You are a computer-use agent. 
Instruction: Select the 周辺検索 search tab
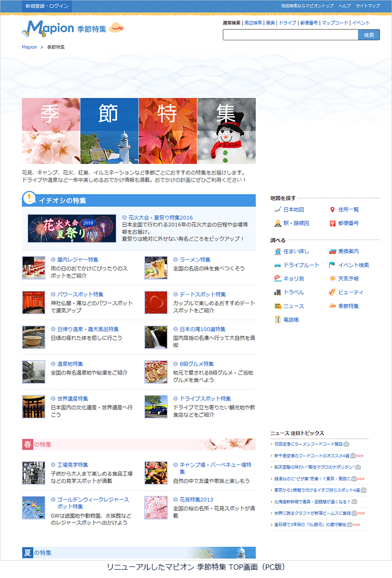tap(253, 23)
